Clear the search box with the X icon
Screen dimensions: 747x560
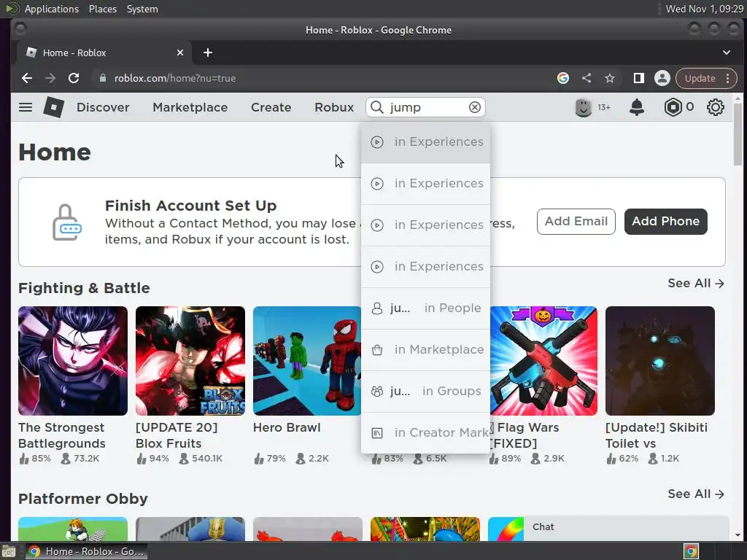(474, 107)
